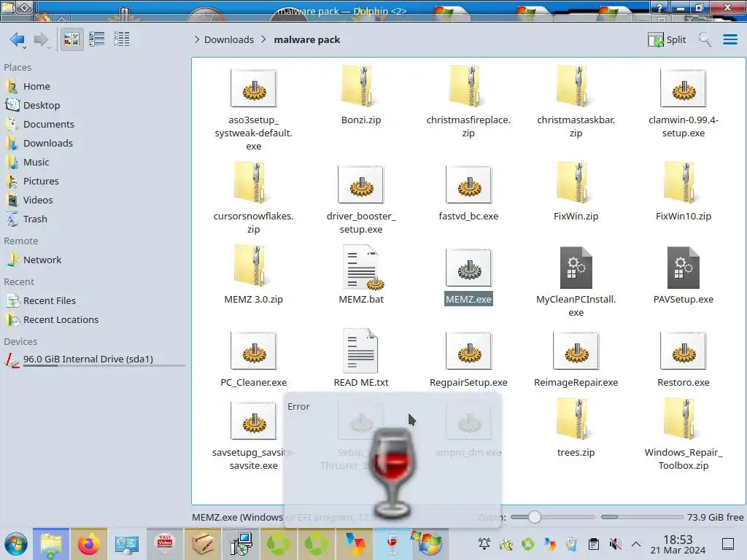Expand hidden system tray icons arrow
Screen dimensions: 747x560
[x=636, y=544]
